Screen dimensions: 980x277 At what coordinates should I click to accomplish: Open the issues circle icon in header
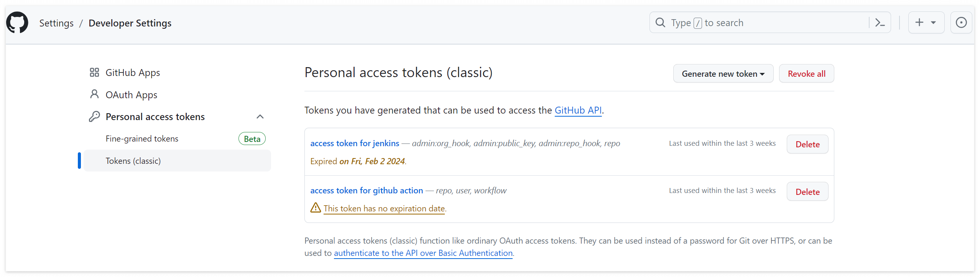point(961,23)
